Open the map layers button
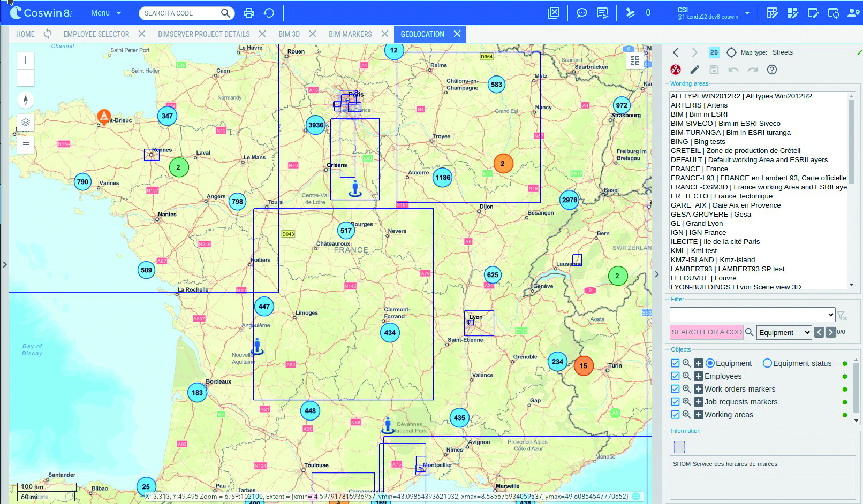Screen dimensions: 863x504 25,123
